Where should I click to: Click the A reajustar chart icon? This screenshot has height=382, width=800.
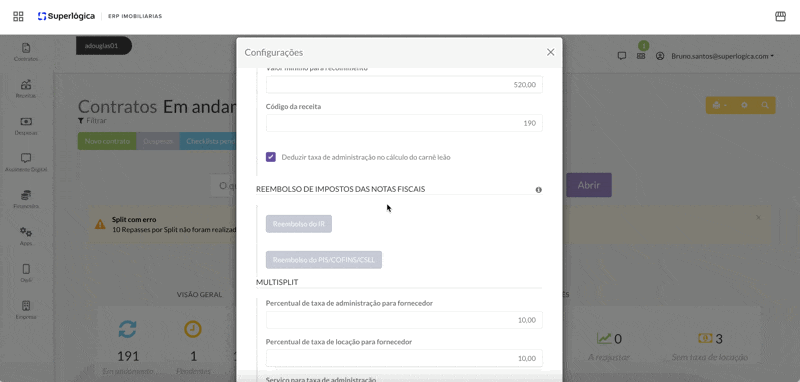604,338
